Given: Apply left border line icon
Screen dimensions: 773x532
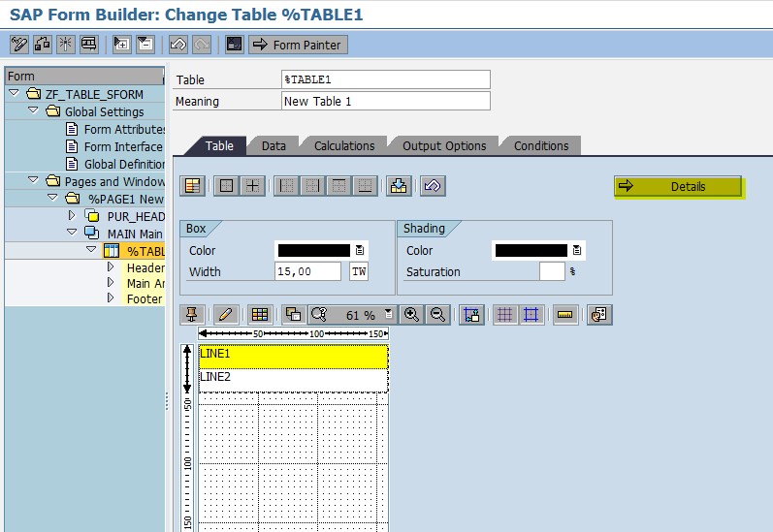Looking at the screenshot, I should 286,186.
